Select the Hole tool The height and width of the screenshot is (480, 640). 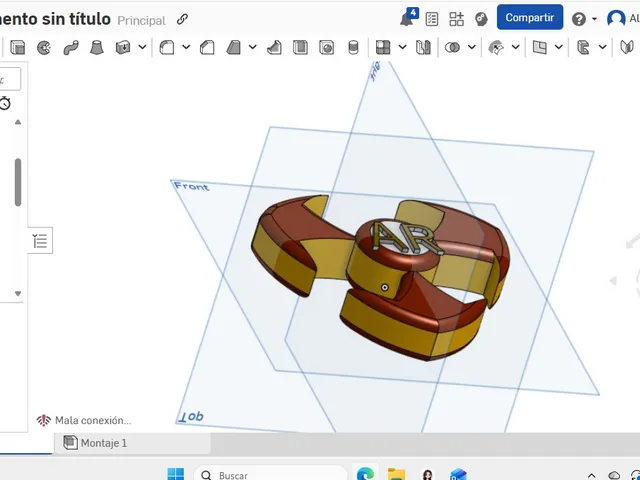327,48
